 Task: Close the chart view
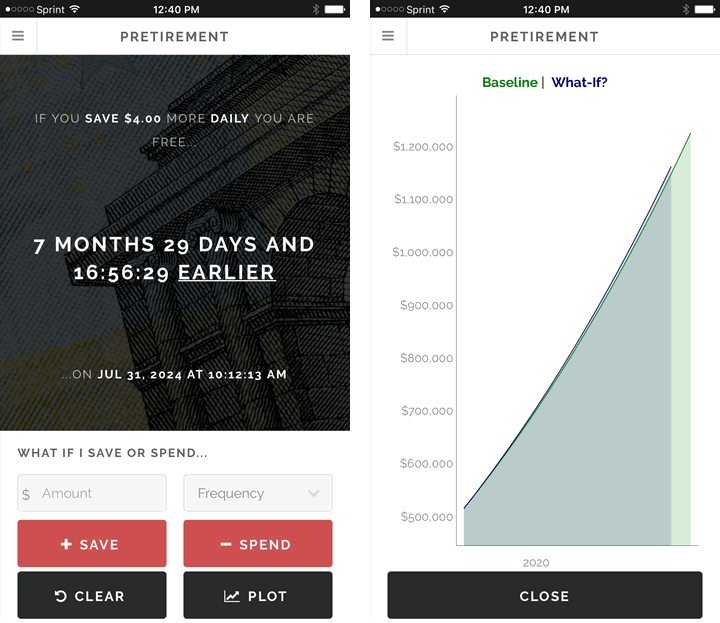(x=544, y=596)
